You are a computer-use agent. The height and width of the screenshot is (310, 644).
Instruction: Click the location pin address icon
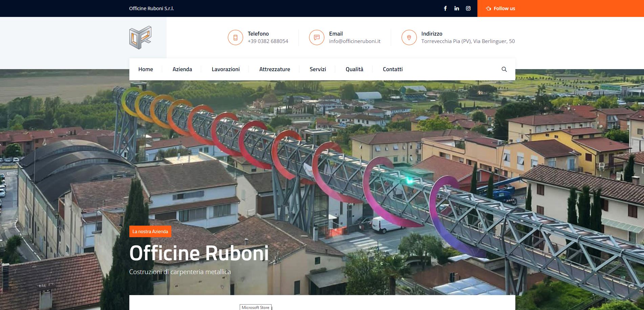click(409, 38)
